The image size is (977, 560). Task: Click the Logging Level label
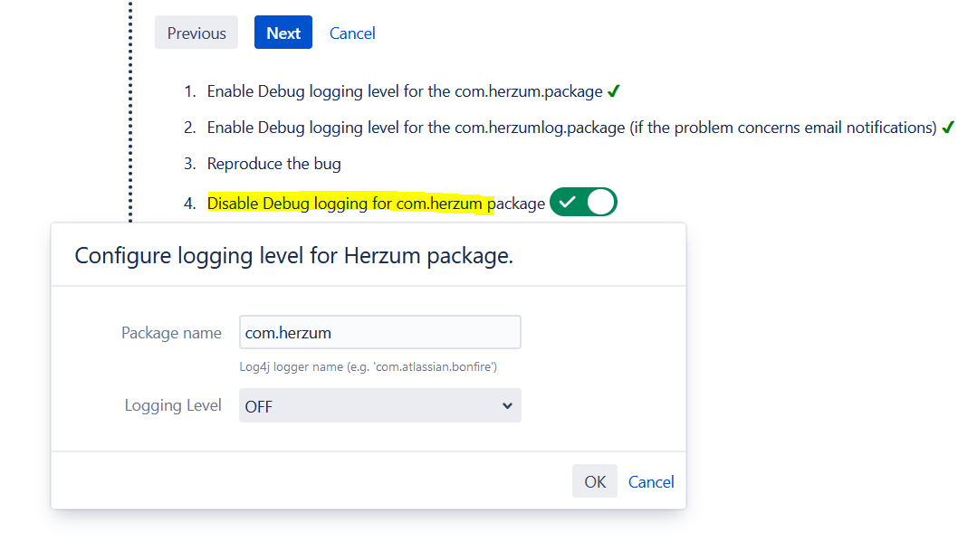coord(173,405)
